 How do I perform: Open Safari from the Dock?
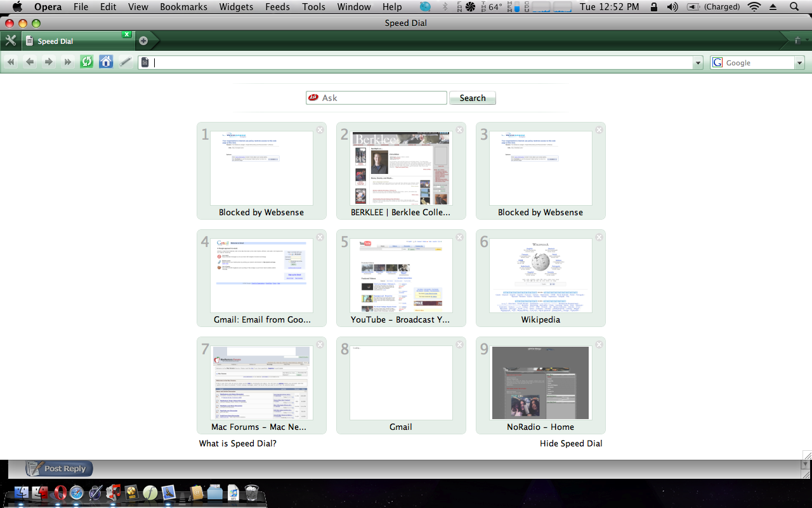77,493
